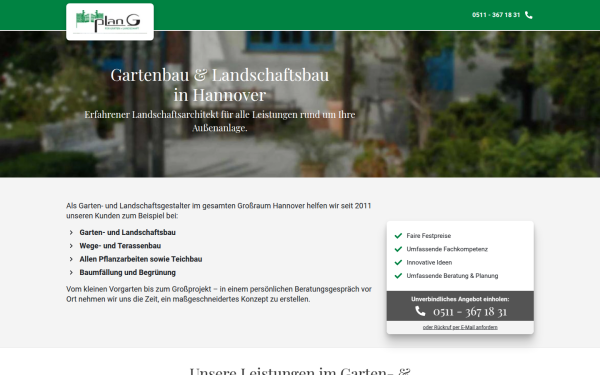Screen dimensions: 600x375
Task: Select the text Innovative Ideen
Action: 429,262
